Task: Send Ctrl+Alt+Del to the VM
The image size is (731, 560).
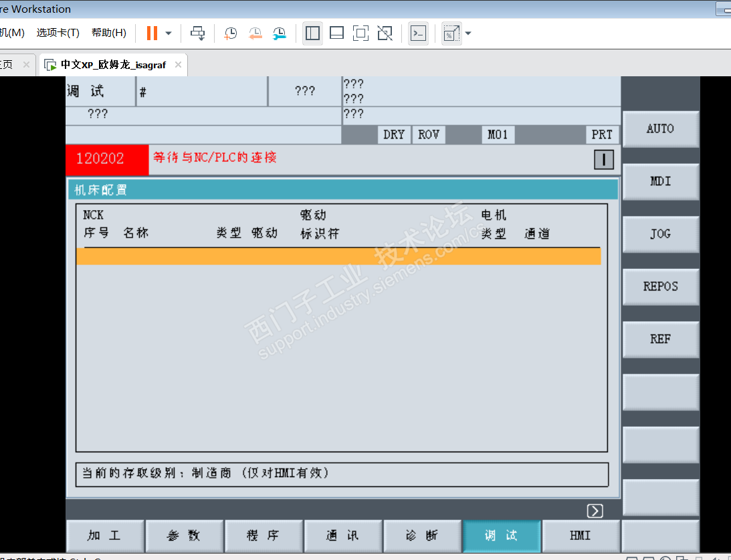Action: coord(198,33)
